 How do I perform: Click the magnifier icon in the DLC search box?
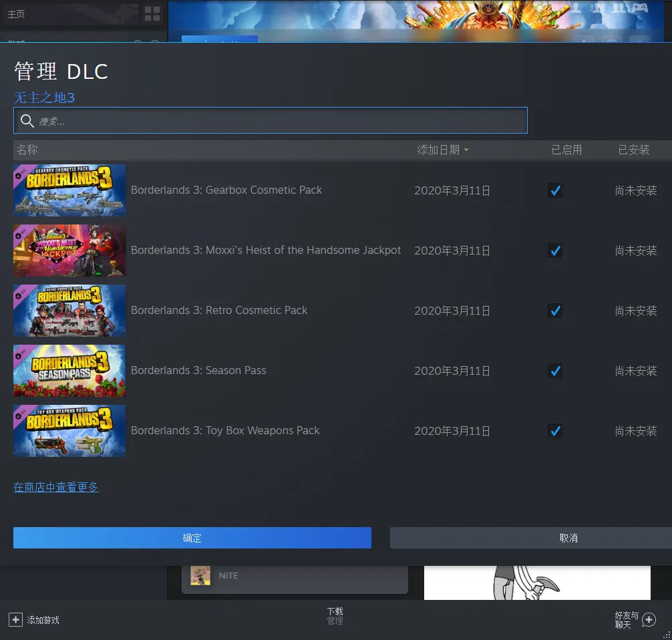27,121
